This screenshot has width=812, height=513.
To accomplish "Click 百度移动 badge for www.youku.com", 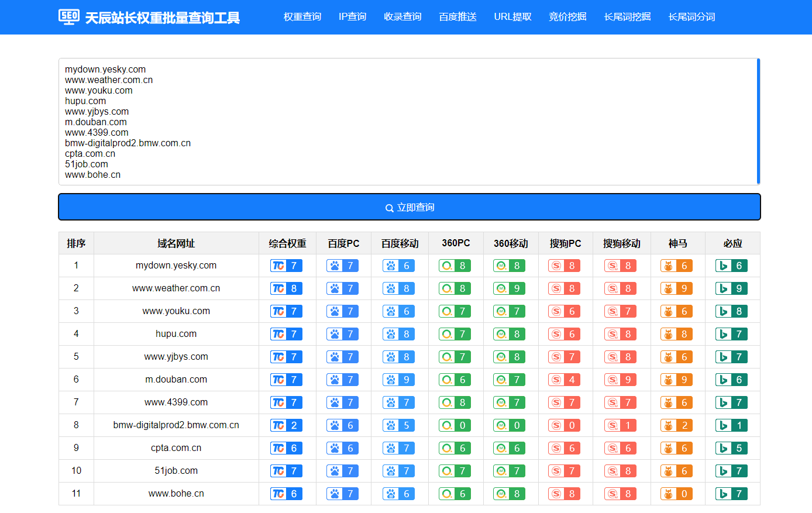I will coord(399,311).
